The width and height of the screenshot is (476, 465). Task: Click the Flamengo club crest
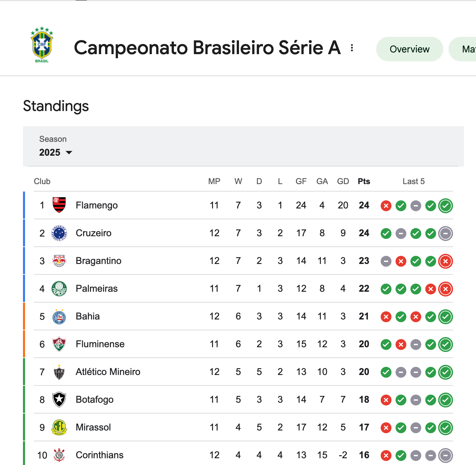tap(59, 205)
